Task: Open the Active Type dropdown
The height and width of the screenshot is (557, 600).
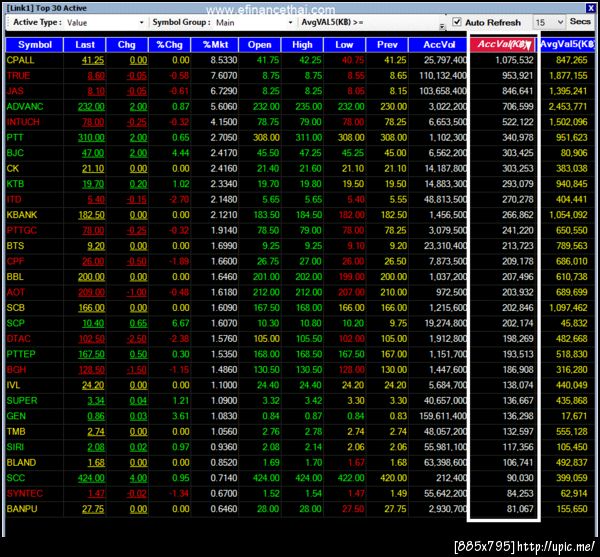Action: [x=141, y=23]
